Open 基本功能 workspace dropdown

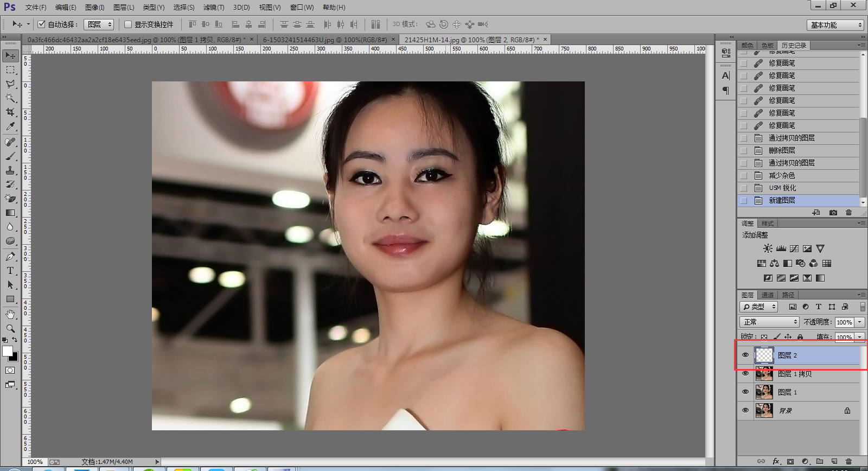pyautogui.click(x=835, y=25)
